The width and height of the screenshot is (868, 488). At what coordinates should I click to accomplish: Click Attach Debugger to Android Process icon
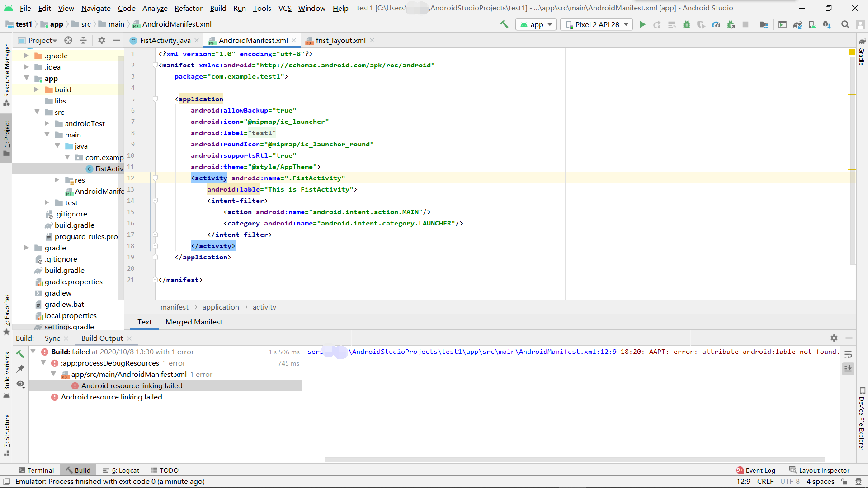[x=731, y=24]
